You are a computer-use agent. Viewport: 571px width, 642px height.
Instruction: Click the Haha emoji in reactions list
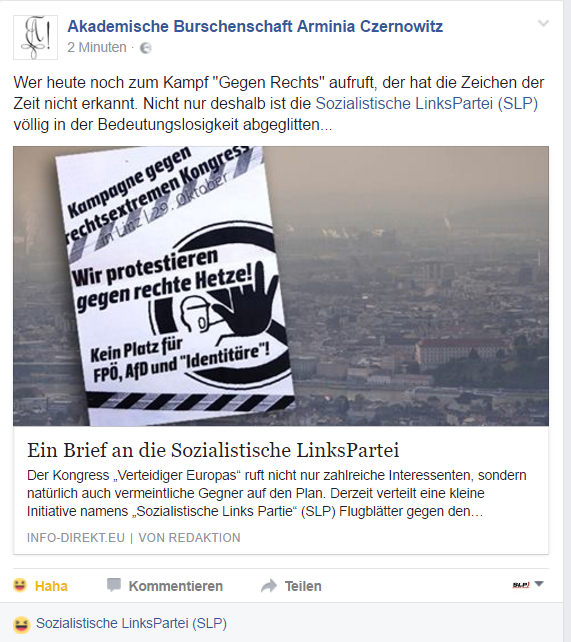(21, 625)
